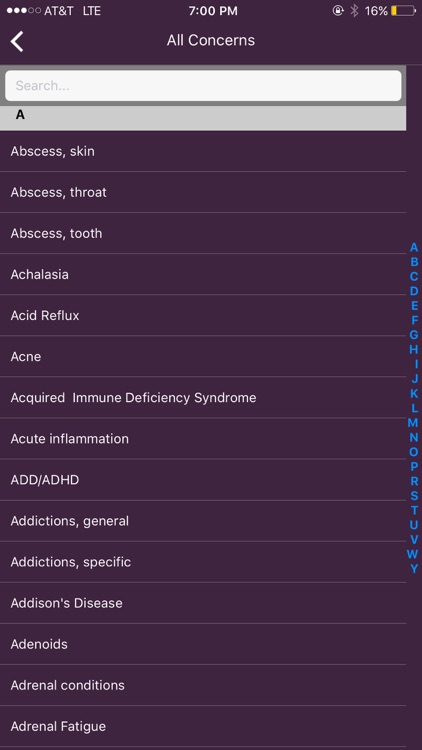Open Addison's Disease entry
Viewport: 422px width, 750px height.
(203, 604)
